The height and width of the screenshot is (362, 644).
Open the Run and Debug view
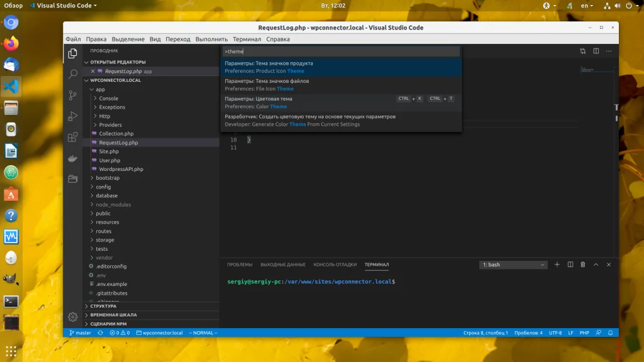(73, 116)
